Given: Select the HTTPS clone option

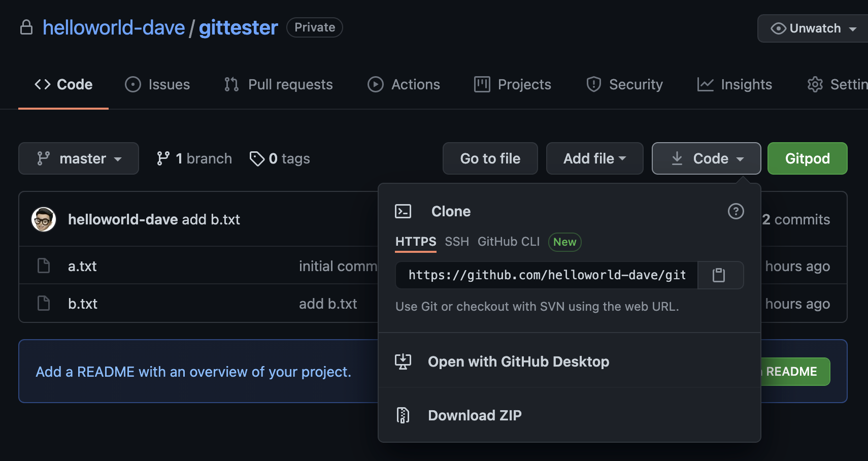Looking at the screenshot, I should tap(415, 242).
